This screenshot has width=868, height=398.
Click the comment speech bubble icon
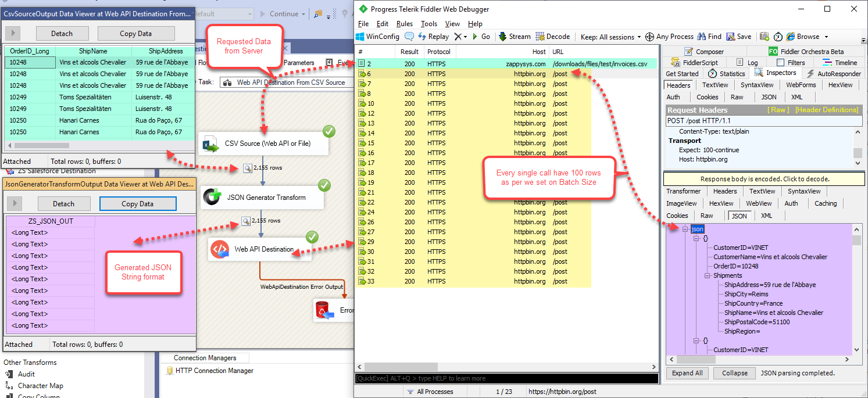coord(409,37)
